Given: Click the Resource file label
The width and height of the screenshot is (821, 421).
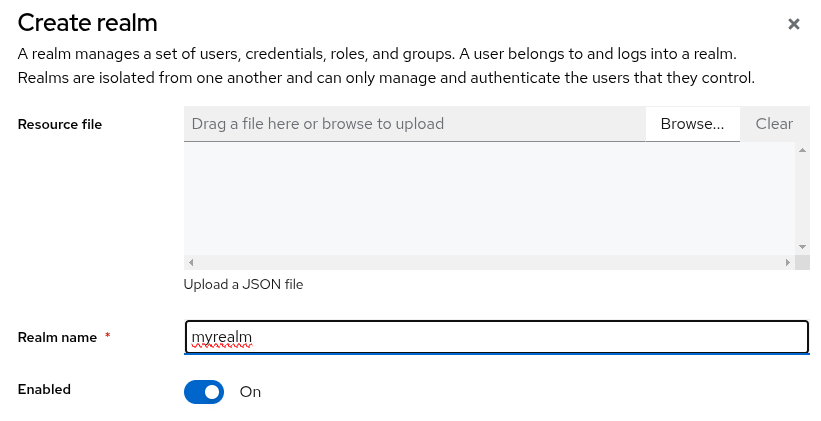Looking at the screenshot, I should (60, 124).
